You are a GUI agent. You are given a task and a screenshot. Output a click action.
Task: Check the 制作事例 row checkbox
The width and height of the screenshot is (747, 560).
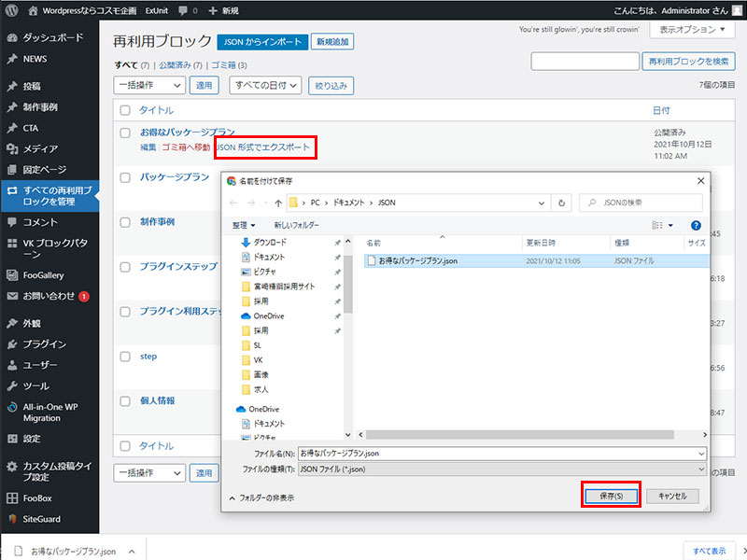pyautogui.click(x=124, y=222)
